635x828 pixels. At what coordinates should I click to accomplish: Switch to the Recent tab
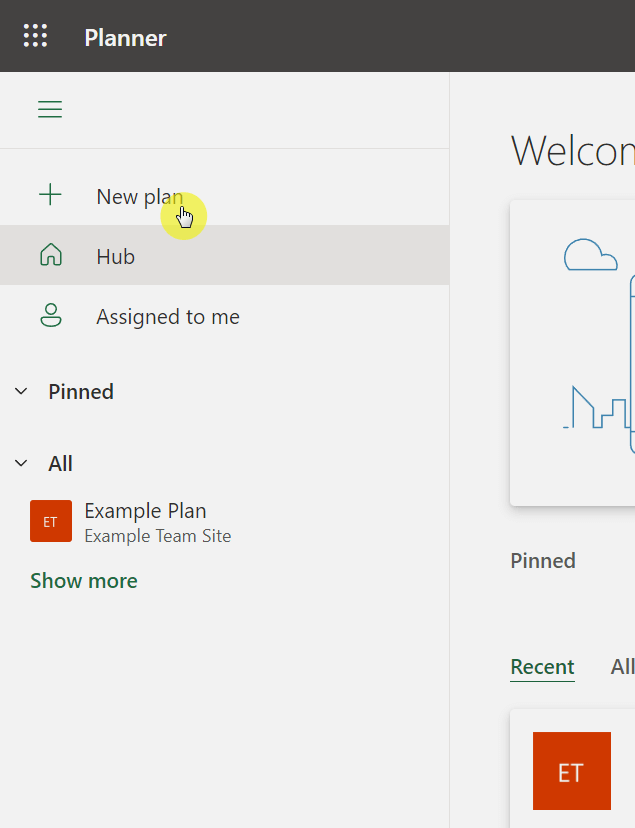click(542, 667)
